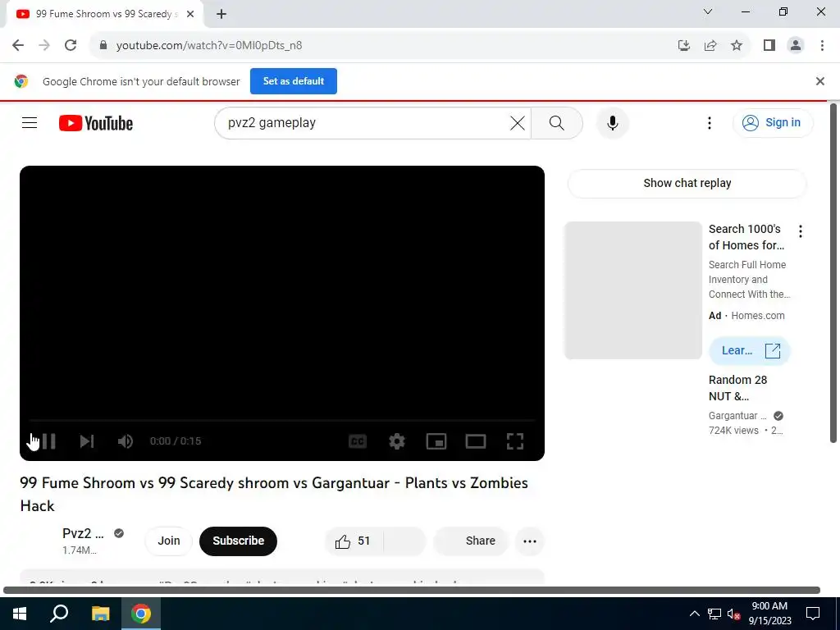The height and width of the screenshot is (630, 840).
Task: Open more actions menu beside Share
Action: click(530, 541)
